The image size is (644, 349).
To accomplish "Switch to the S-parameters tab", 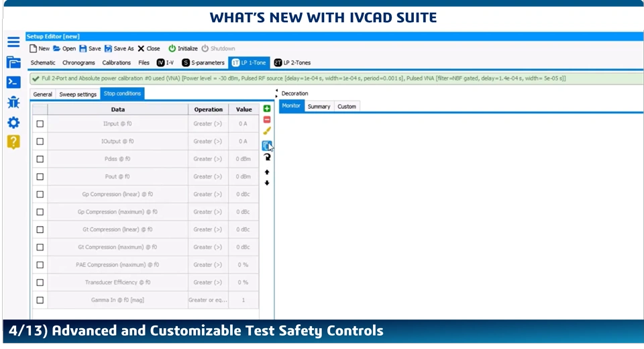I will click(203, 63).
